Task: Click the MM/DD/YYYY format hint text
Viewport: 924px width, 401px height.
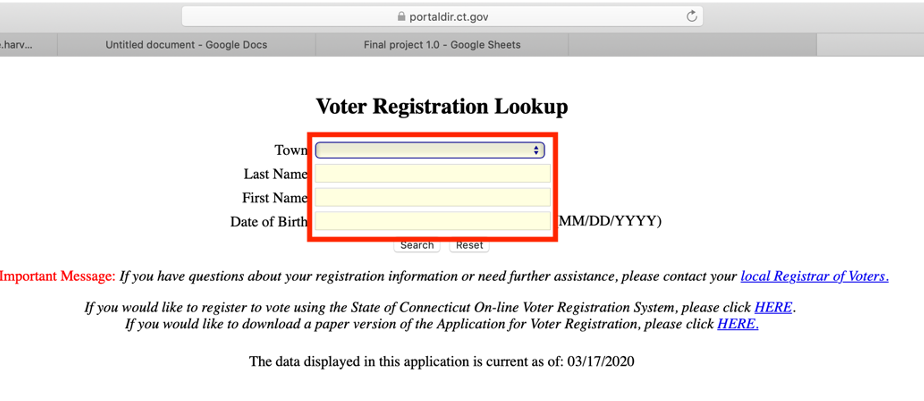Action: (x=609, y=221)
